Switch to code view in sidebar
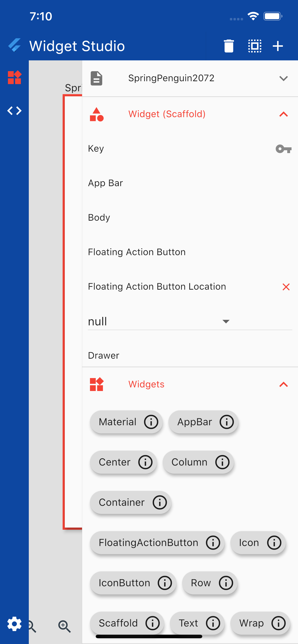 pos(14,110)
